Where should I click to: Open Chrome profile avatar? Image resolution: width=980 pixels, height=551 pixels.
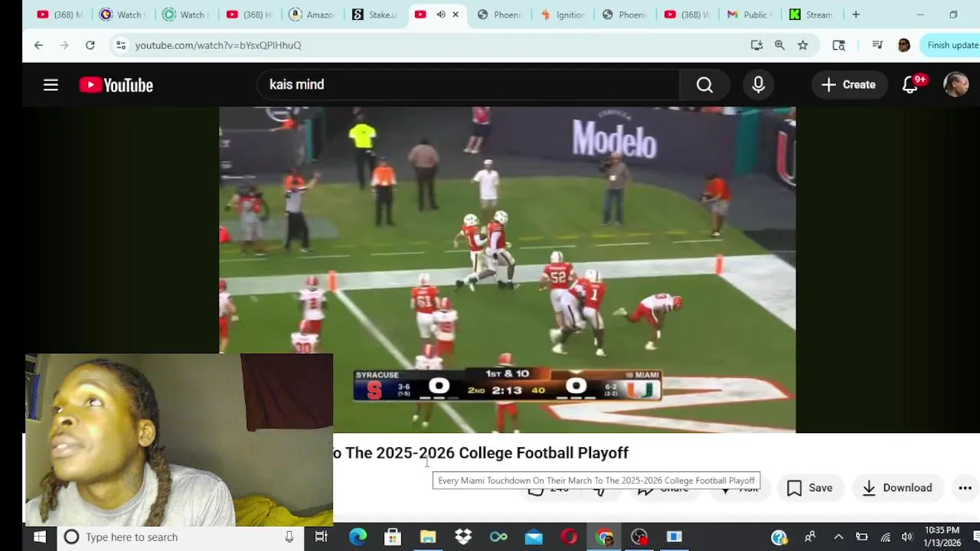pyautogui.click(x=904, y=45)
